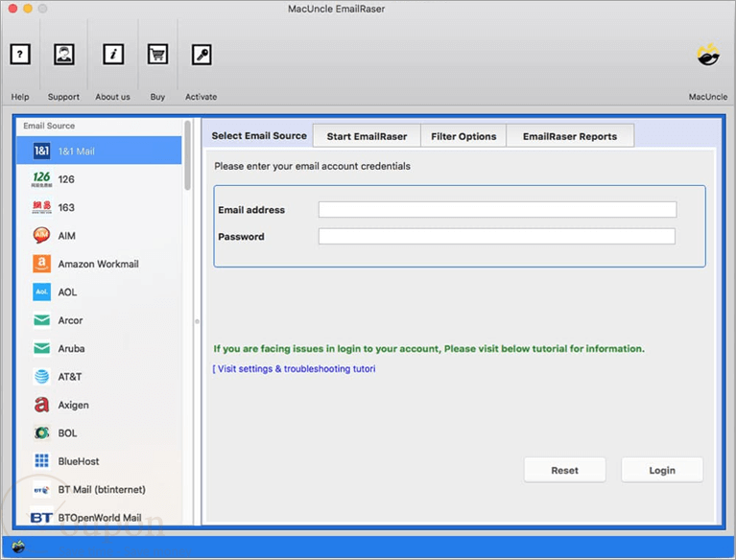736x560 pixels.
Task: Click the Activate toolbar label
Action: (x=201, y=97)
